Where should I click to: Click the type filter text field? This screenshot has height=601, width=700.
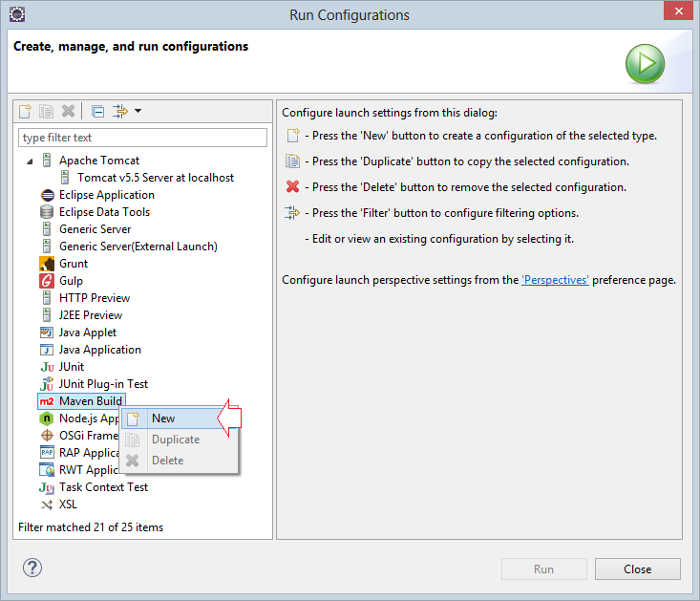click(142, 138)
